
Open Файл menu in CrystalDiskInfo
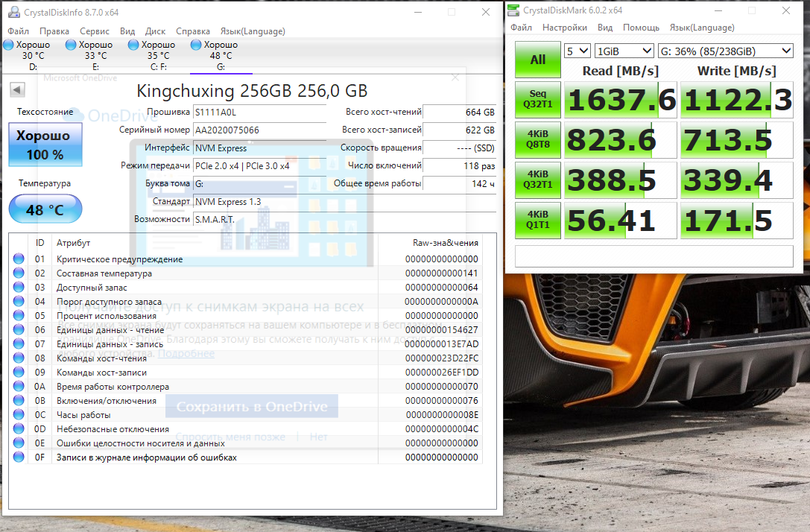pyautogui.click(x=18, y=31)
